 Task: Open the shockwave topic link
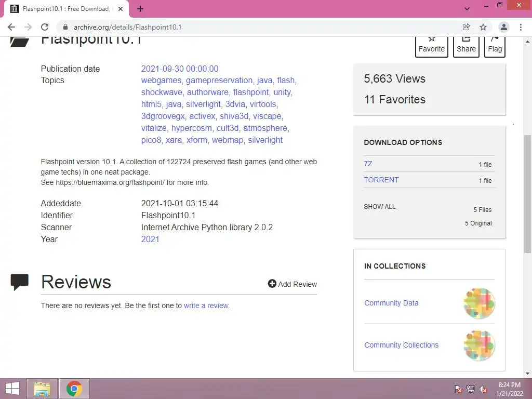[162, 92]
